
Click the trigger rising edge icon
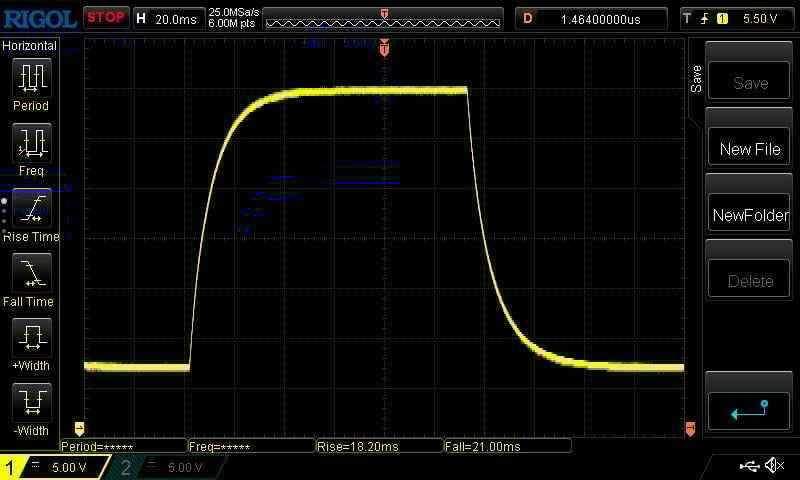click(705, 19)
